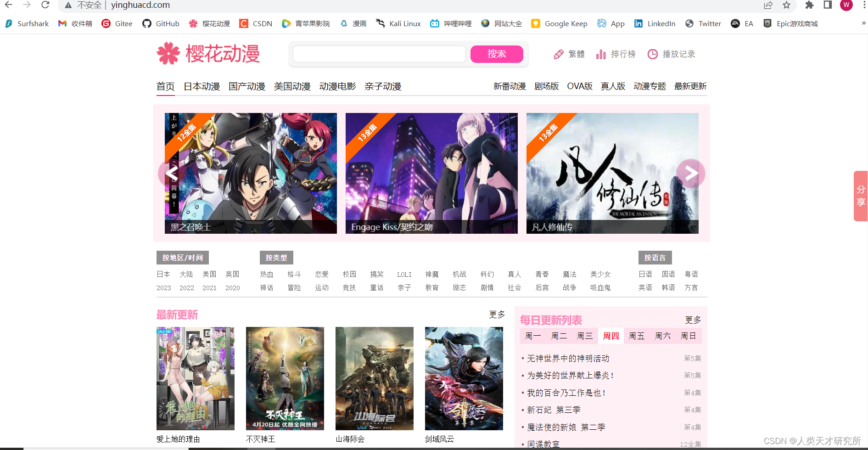Open the 漫画 bookmark
This screenshot has height=450, width=868.
(x=353, y=23)
